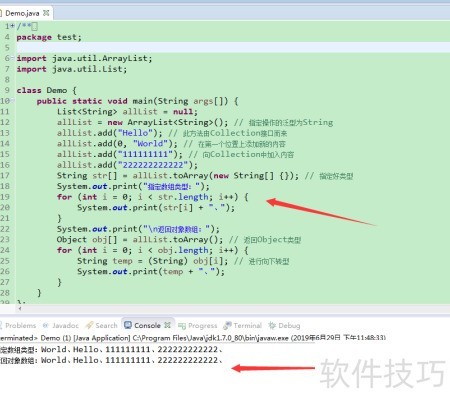This screenshot has width=450, height=407.
Task: Click the Problems view icon
Action: (1, 325)
